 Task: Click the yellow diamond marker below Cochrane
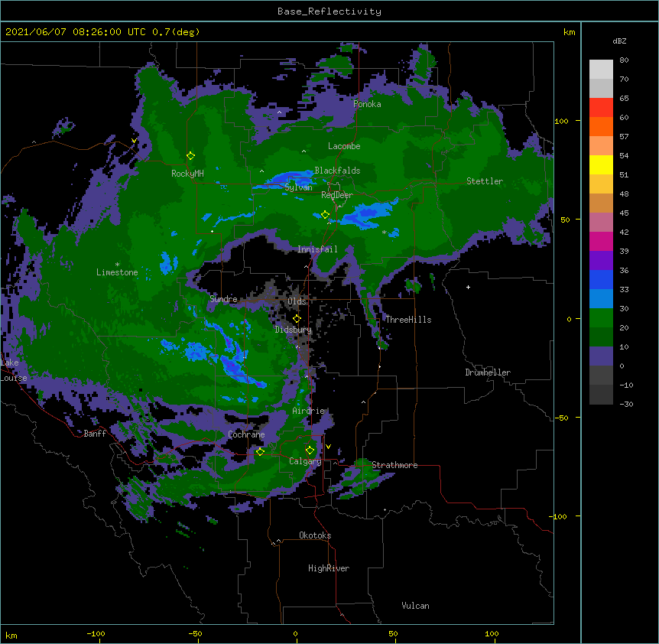coord(260,452)
